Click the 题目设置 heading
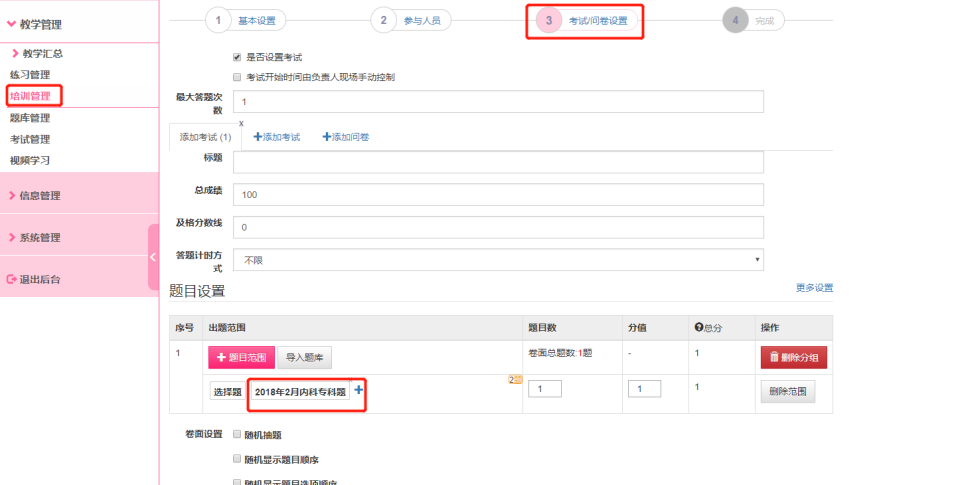Image resolution: width=960 pixels, height=485 pixels. click(197, 291)
